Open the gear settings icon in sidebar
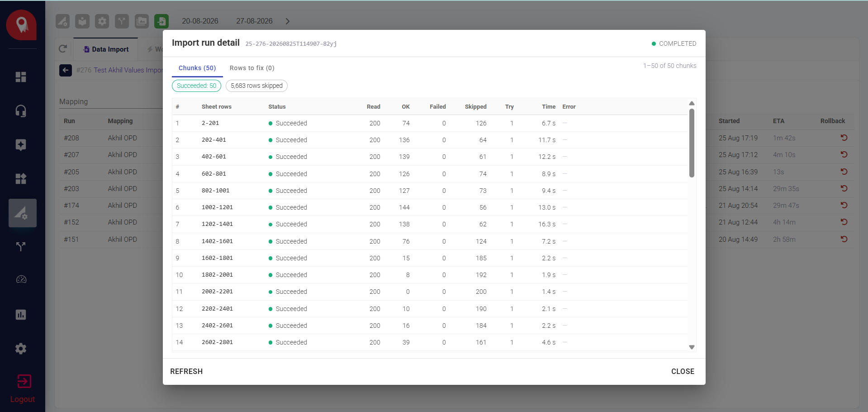Viewport: 868px width, 412px height. pos(21,349)
